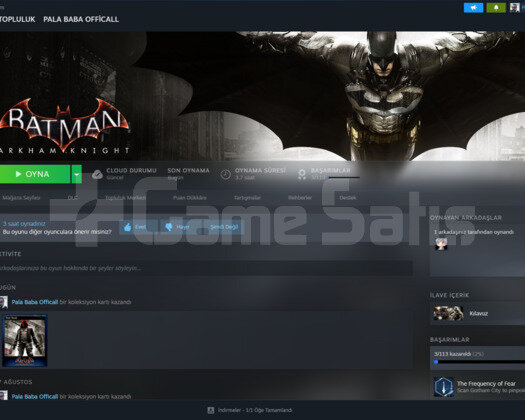The width and height of the screenshot is (525, 420).
Task: Expand the dropdown arrow beside OYNA
Action: tap(77, 174)
